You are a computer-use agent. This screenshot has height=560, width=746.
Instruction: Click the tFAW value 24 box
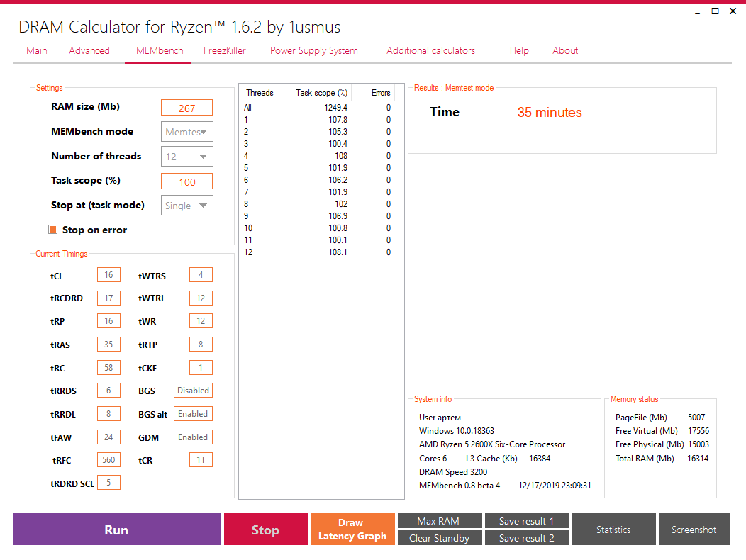[x=109, y=437]
